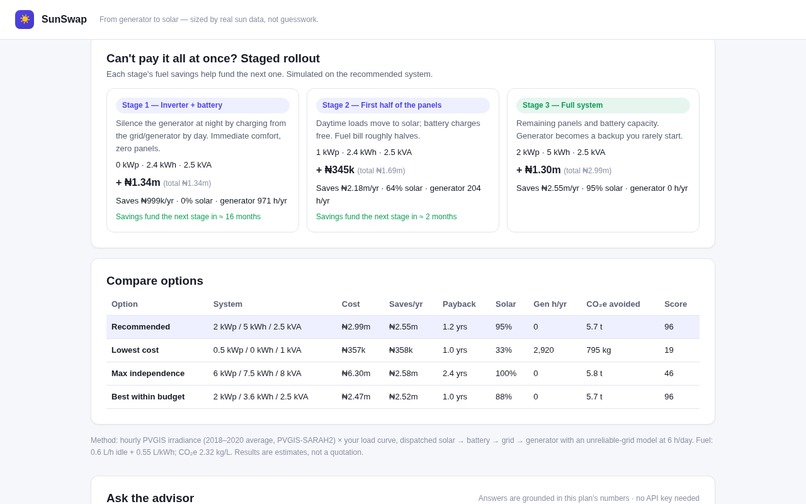This screenshot has width=806, height=504.
Task: Select the Max independence option row label
Action: click(148, 373)
